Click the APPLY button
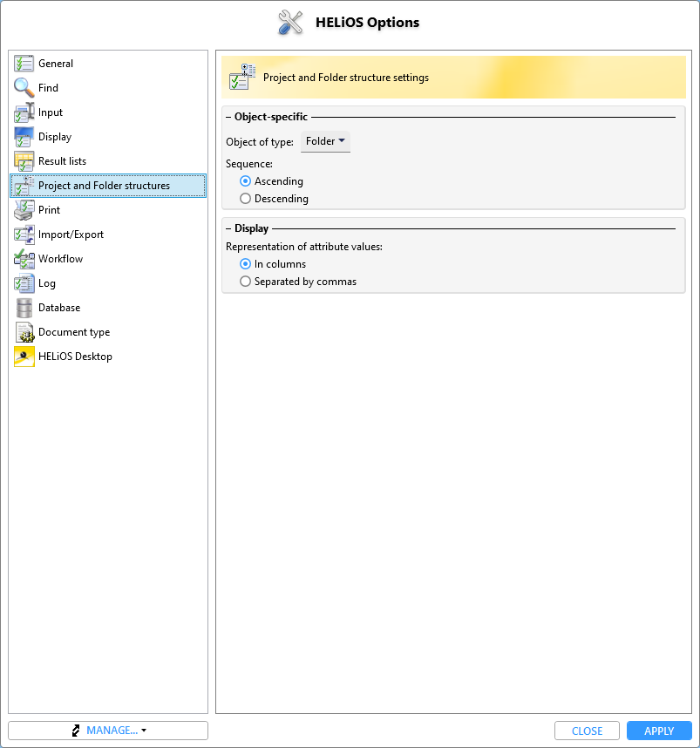Viewport: 700px width, 748px height. click(x=659, y=731)
